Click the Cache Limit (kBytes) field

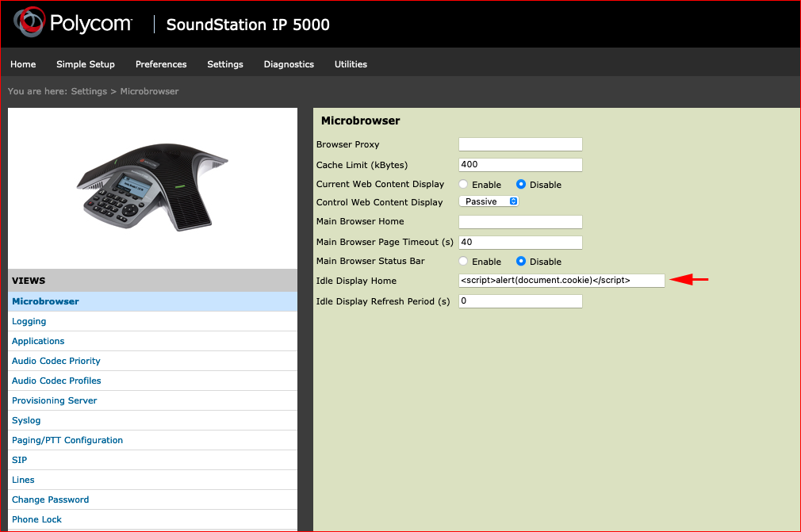[x=520, y=164]
